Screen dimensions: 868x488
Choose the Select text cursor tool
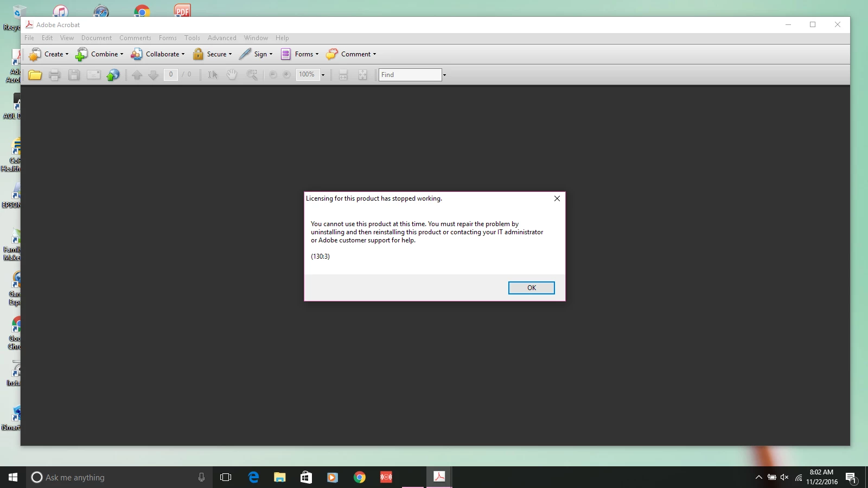213,75
